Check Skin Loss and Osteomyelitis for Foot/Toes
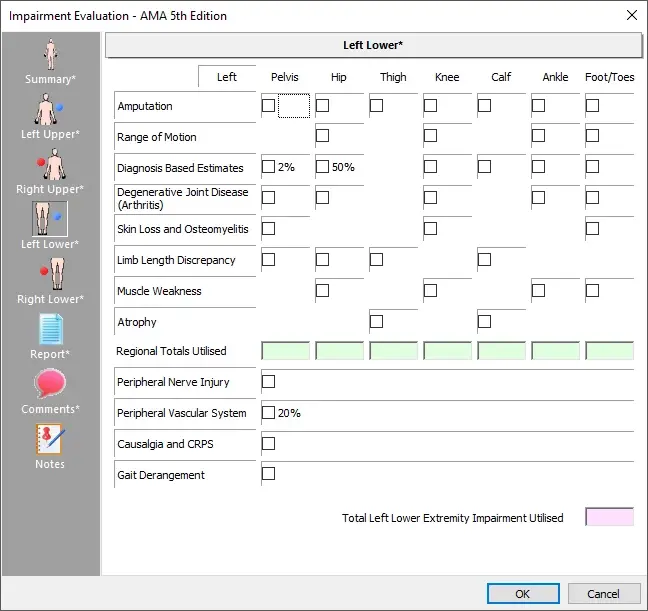 [x=592, y=229]
